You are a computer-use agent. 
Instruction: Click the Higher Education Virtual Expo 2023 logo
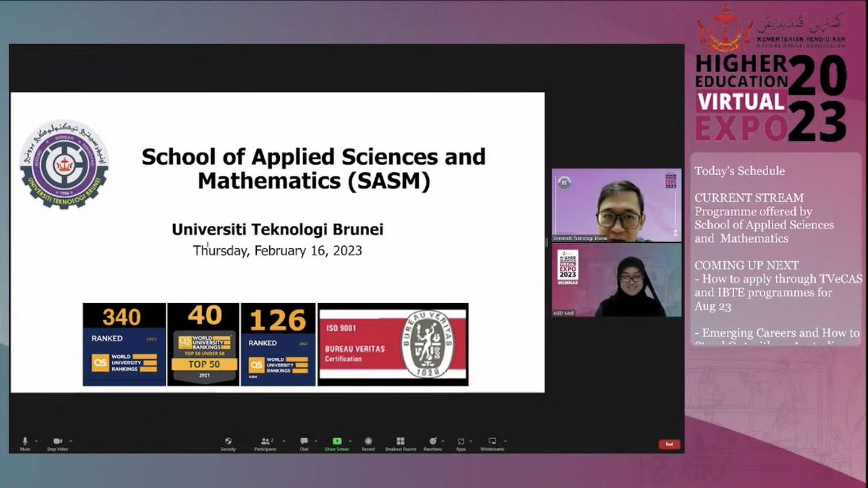point(771,98)
